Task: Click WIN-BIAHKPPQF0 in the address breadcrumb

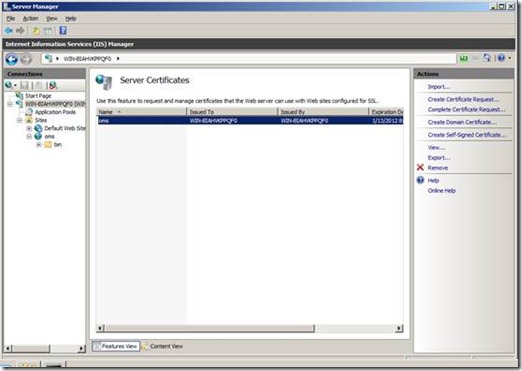Action: [87, 59]
